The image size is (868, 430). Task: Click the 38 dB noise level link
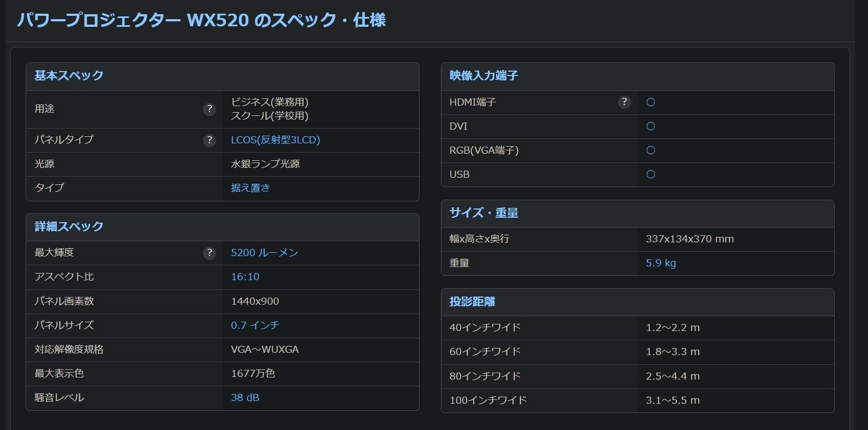245,398
